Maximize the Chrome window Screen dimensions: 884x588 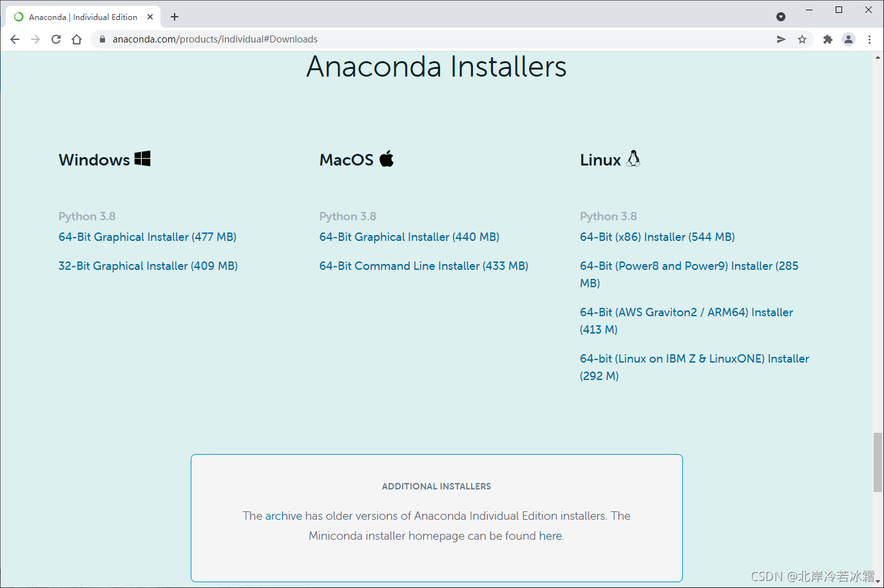tap(839, 10)
